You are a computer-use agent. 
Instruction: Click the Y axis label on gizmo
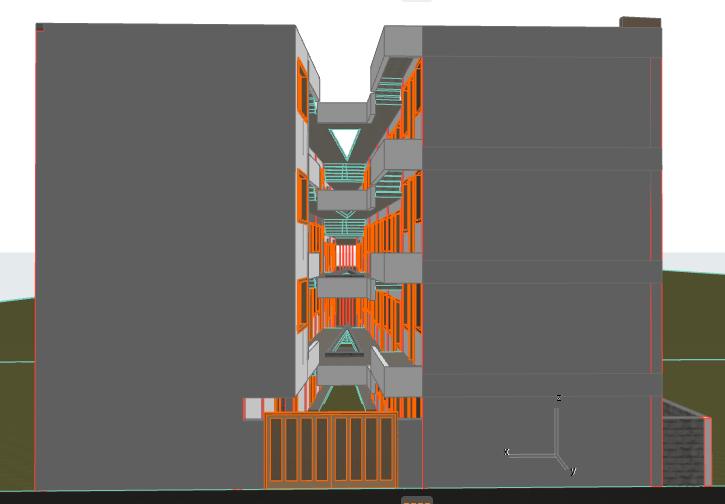pos(572,471)
